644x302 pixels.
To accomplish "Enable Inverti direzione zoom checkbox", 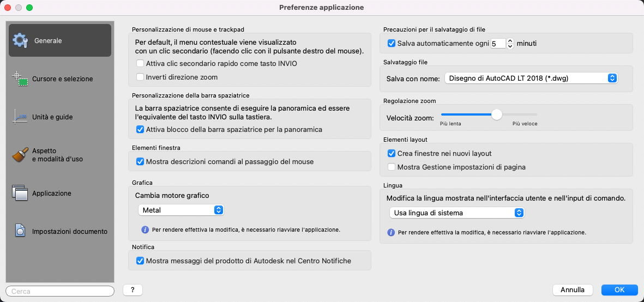I will tap(141, 77).
